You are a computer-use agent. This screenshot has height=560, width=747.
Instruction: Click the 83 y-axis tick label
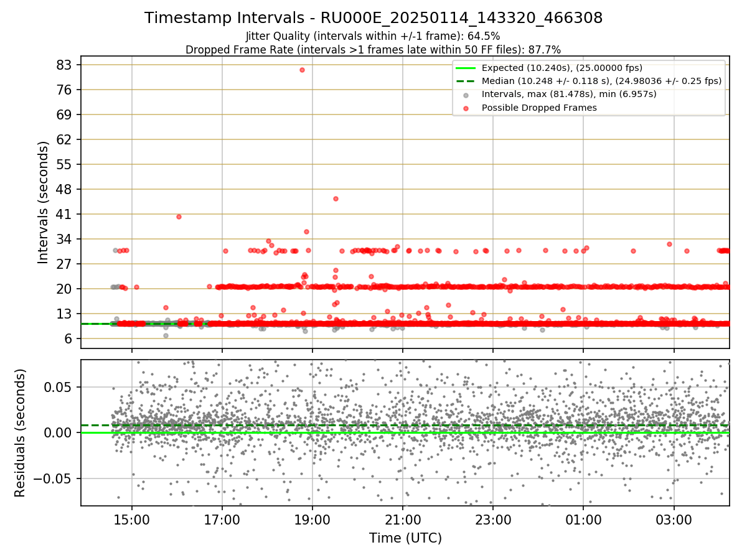pos(65,65)
